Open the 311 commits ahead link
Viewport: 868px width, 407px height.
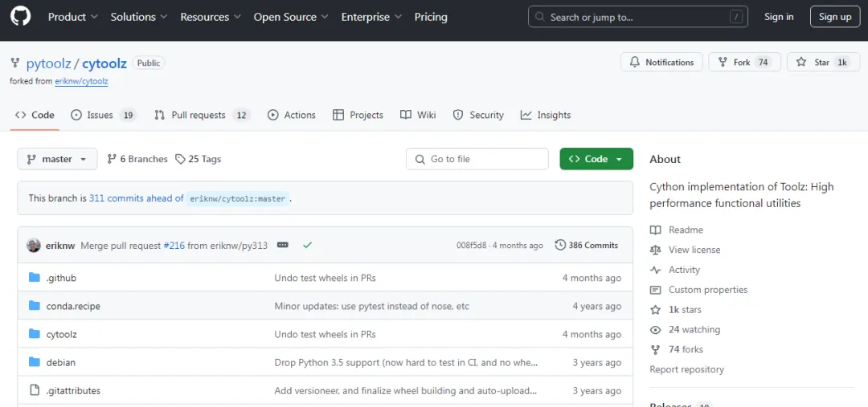(x=137, y=198)
